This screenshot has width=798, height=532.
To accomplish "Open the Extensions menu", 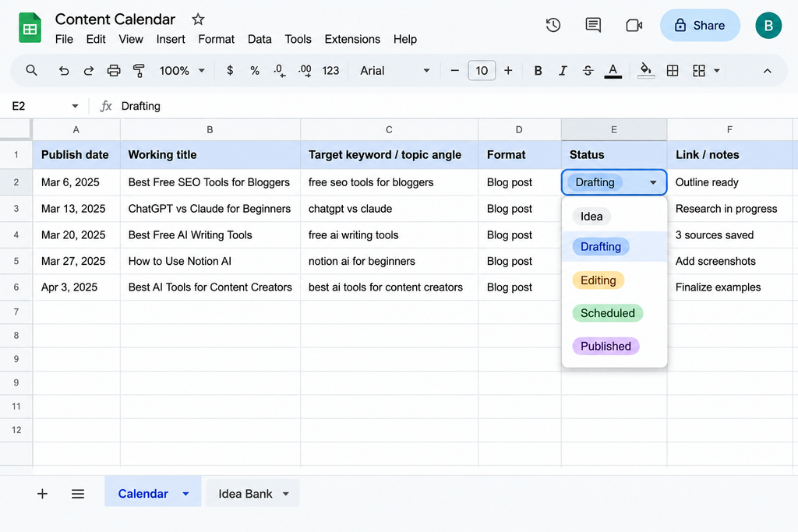I will tap(352, 39).
